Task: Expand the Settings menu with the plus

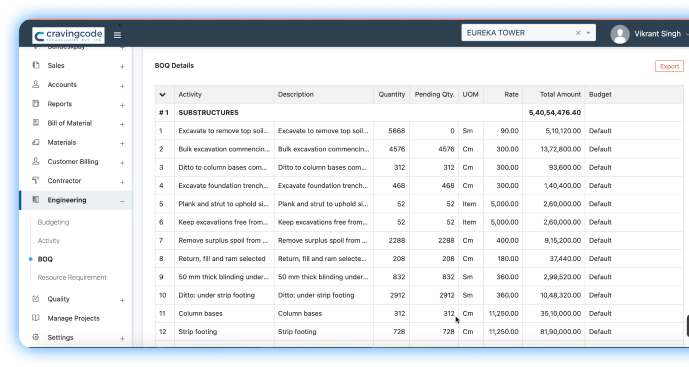Action: 122,339
